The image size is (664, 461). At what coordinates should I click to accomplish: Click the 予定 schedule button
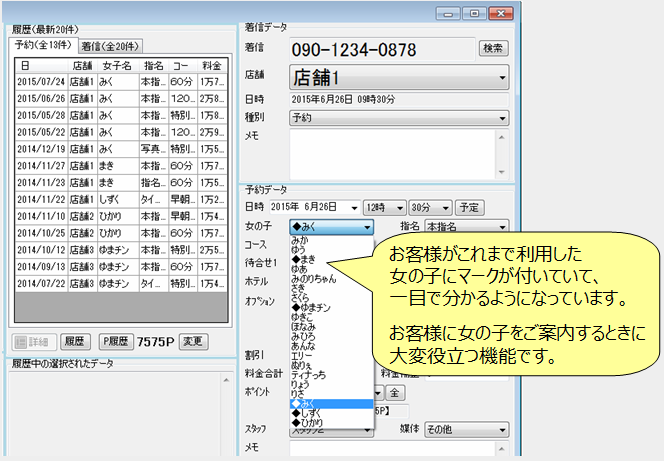(470, 207)
